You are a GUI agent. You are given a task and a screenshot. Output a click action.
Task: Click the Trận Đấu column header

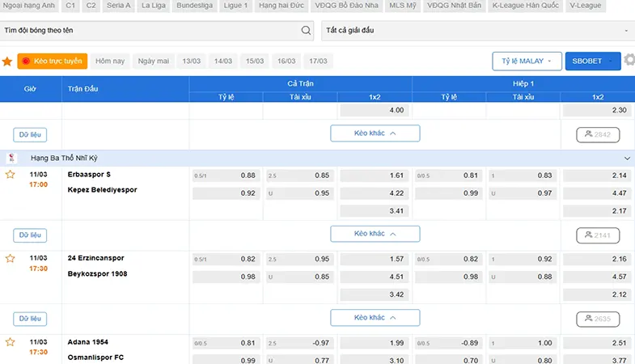(x=125, y=89)
